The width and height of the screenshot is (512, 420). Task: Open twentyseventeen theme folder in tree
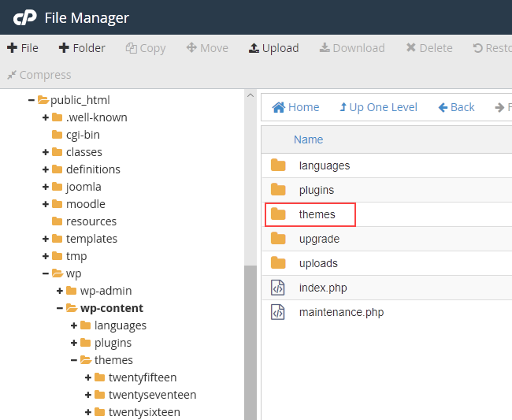coord(152,395)
